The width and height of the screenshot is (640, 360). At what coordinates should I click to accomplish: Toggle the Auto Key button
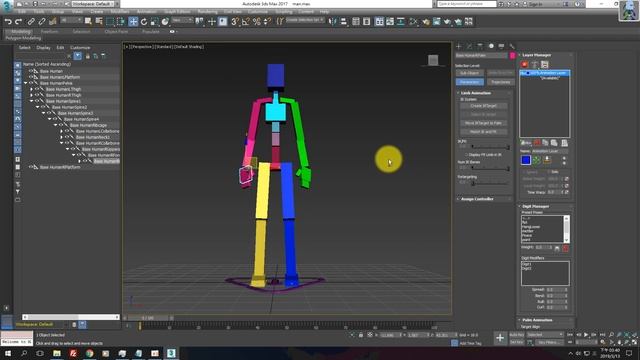pyautogui.click(x=516, y=335)
